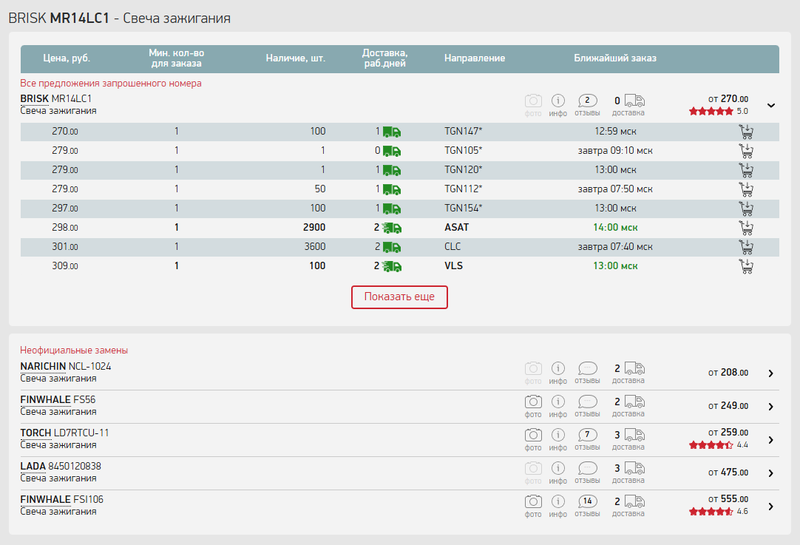
Task: Expand FINWHALE FS56 offers
Action: click(771, 407)
